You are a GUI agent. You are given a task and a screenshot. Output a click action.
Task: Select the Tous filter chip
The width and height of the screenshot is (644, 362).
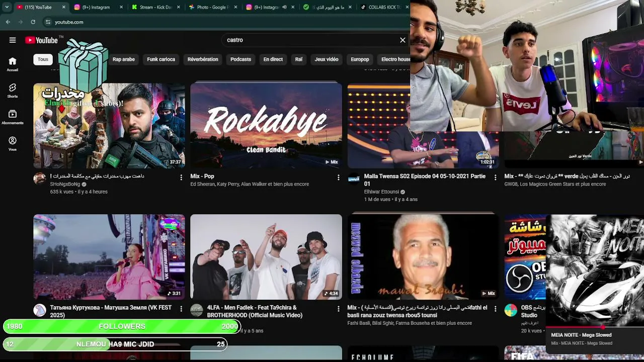[43, 59]
